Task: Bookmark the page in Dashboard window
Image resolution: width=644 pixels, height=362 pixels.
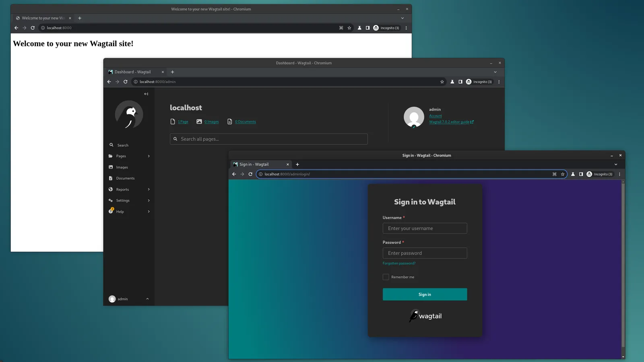Action: (442, 82)
